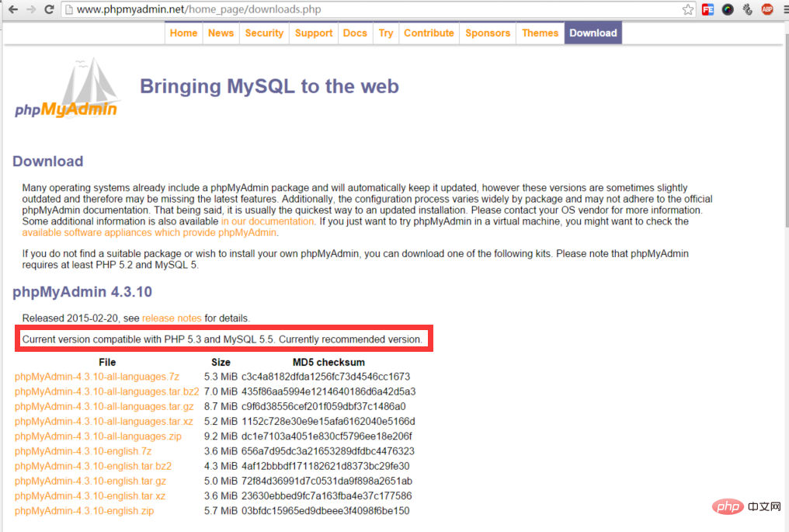The height and width of the screenshot is (532, 789).
Task: Click the phpMyAdmin sailboat logo
Action: tap(67, 88)
